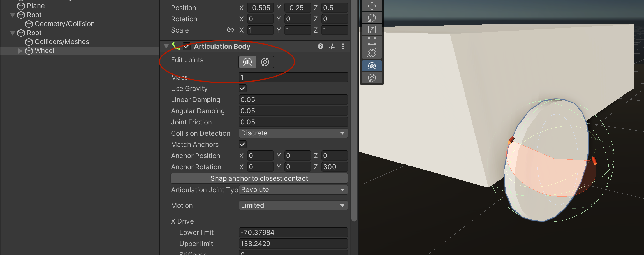Select the Transform tool in scene toolbar
The image size is (644, 255).
click(x=372, y=53)
